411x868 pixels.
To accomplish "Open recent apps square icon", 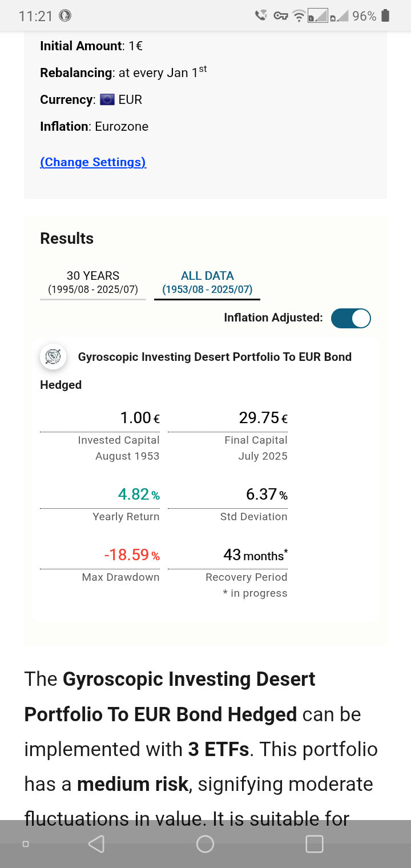I will (315, 843).
